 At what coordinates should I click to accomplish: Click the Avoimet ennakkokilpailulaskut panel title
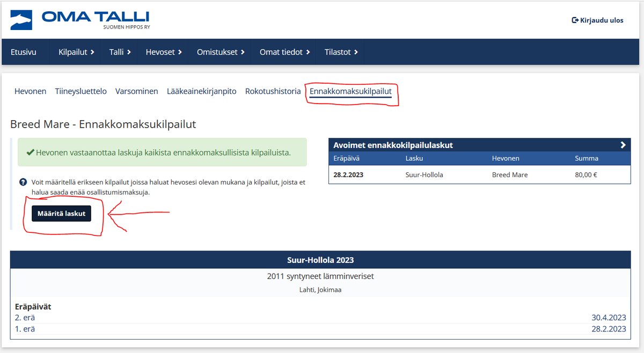pos(393,145)
